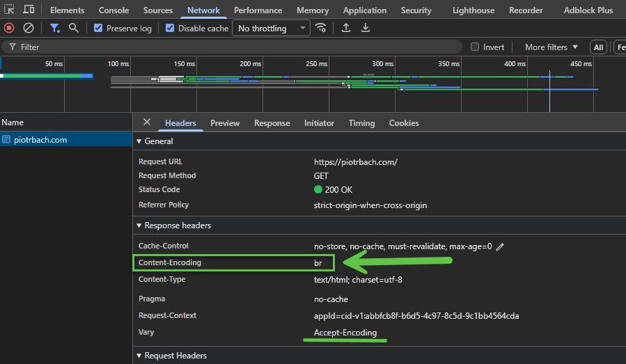Screen dimensions: 626x364
Task: Activate the inspect element picker icon
Action: [x=9, y=9]
